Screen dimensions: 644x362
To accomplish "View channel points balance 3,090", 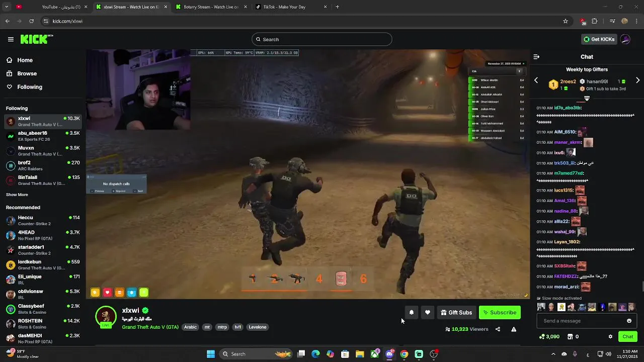I will tap(549, 336).
